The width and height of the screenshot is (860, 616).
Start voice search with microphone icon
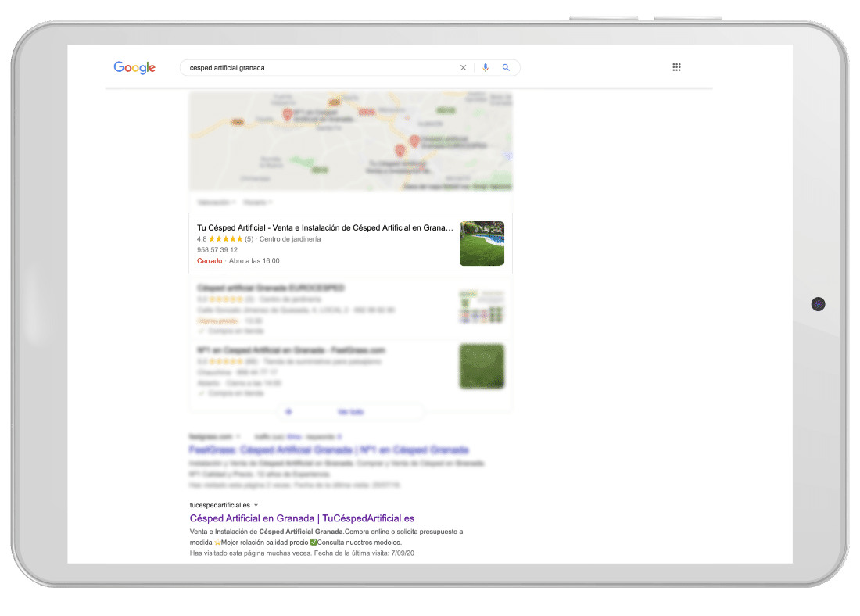tap(486, 67)
